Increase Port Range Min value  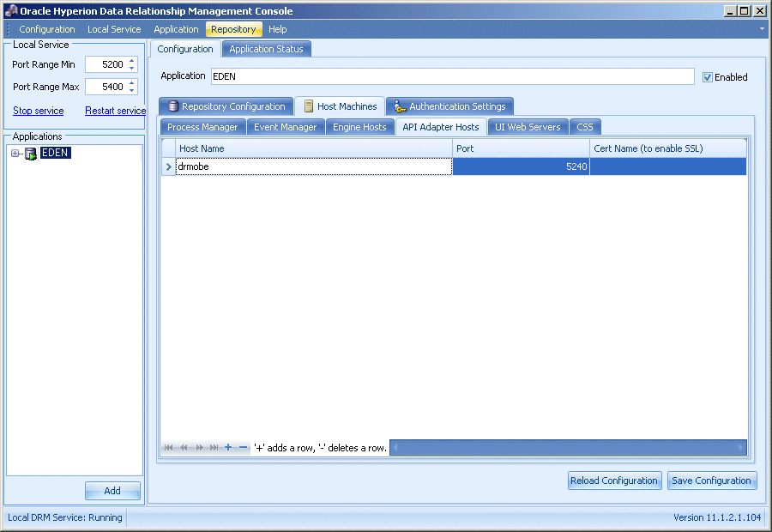click(132, 61)
